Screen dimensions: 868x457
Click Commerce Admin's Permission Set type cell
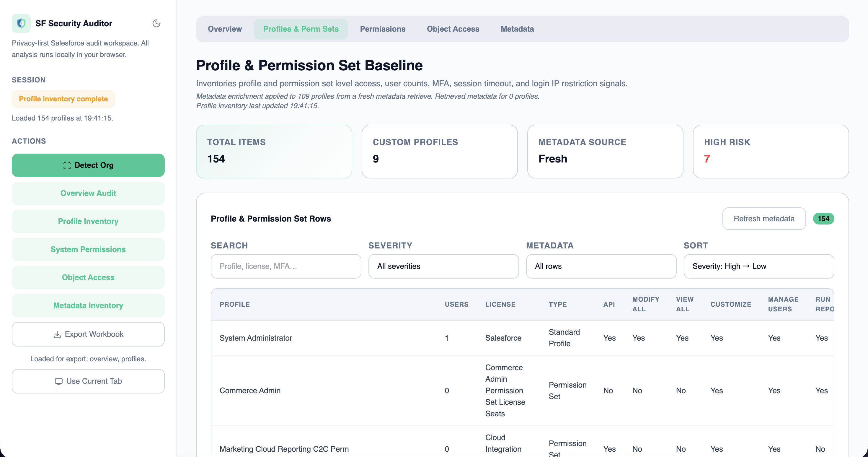(x=567, y=391)
